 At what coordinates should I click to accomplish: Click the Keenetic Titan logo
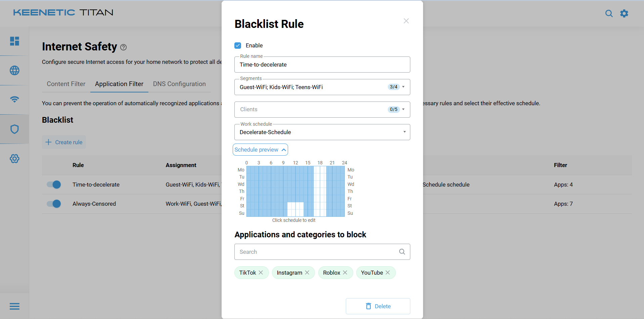click(x=63, y=12)
